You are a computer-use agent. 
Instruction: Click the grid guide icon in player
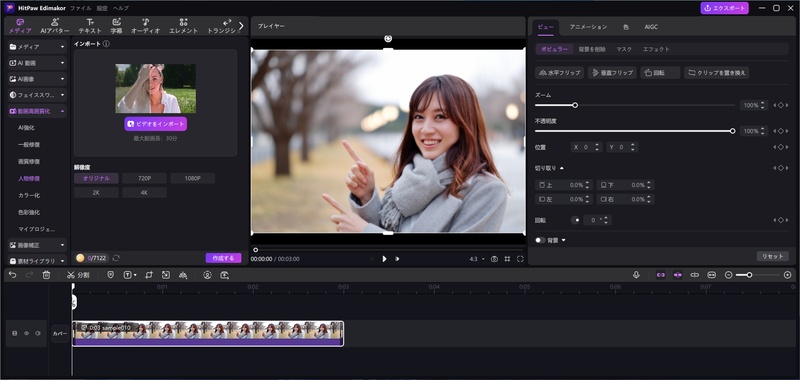(x=507, y=259)
